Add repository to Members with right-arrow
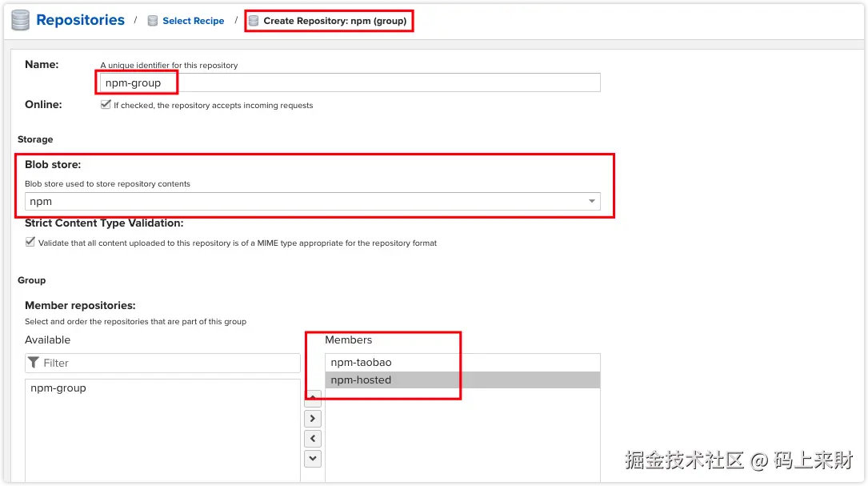The width and height of the screenshot is (868, 486). click(313, 419)
